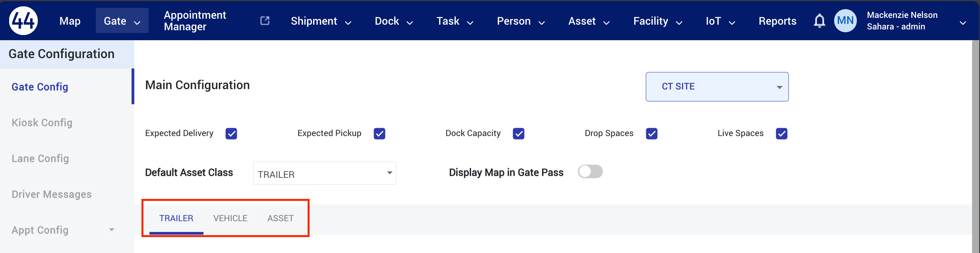Expand the Task menu
The width and height of the screenshot is (980, 253).
[x=455, y=21]
